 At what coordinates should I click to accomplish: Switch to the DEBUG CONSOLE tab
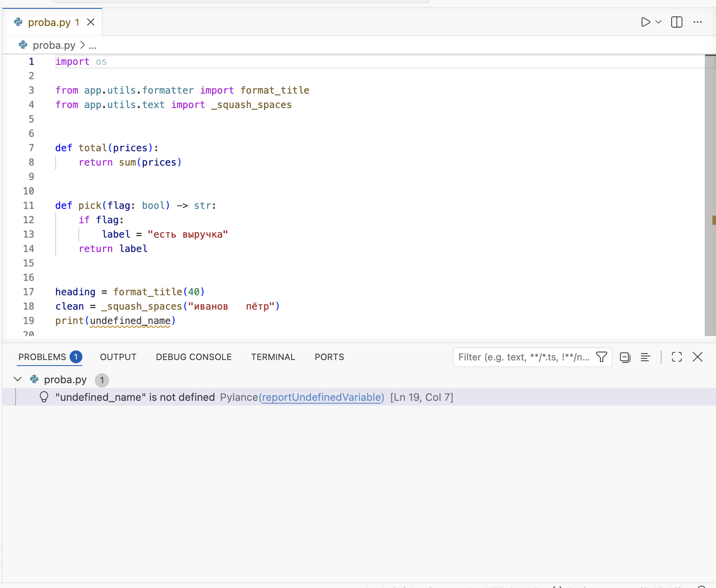pyautogui.click(x=194, y=357)
